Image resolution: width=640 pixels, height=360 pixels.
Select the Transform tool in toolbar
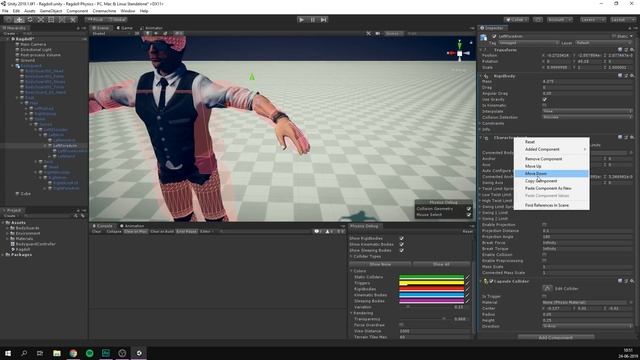pyautogui.click(x=62, y=20)
